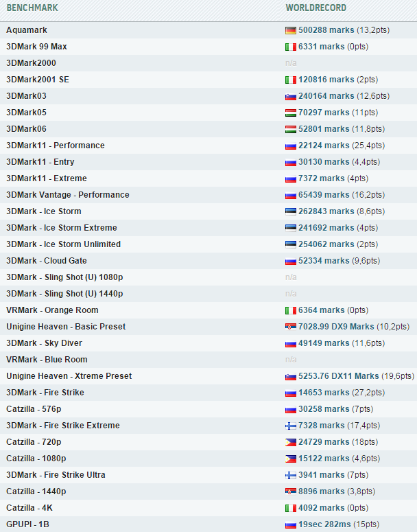Screen dimensions: 417x532
Task: Click the German flag in the Aquamark row
Action: click(291, 30)
